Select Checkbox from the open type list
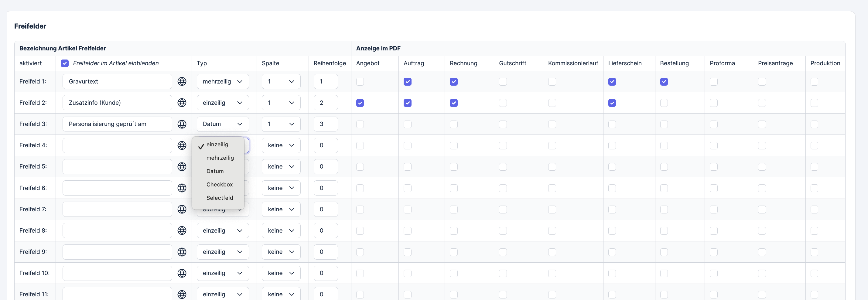 (219, 185)
